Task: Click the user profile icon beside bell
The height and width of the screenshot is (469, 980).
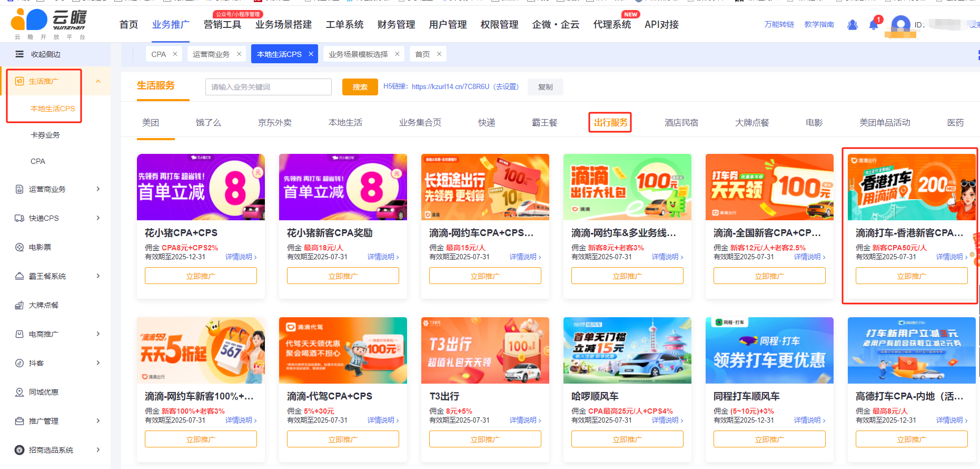Action: click(x=853, y=25)
